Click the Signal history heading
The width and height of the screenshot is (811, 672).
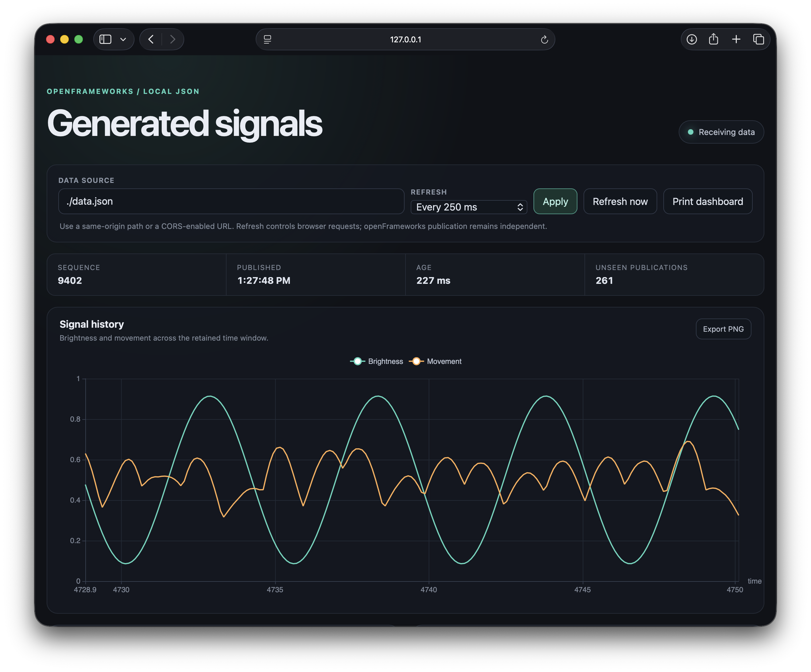click(91, 324)
